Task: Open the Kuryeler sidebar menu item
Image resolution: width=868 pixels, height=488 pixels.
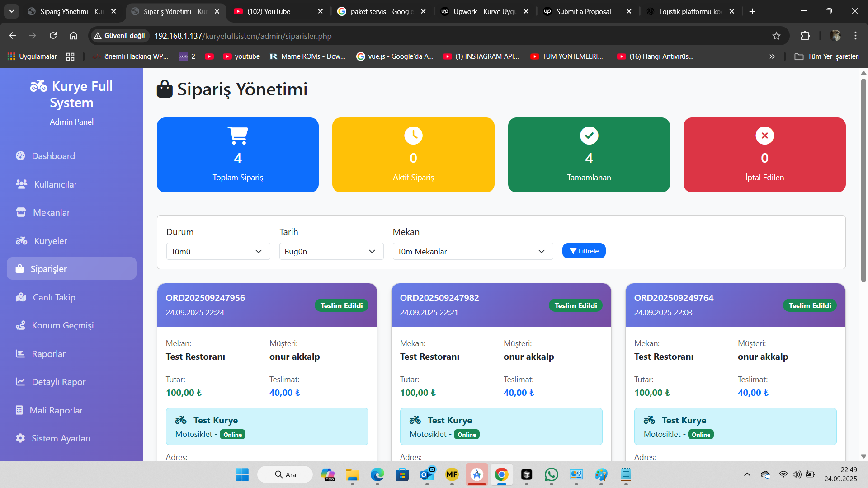Action: coord(50,241)
